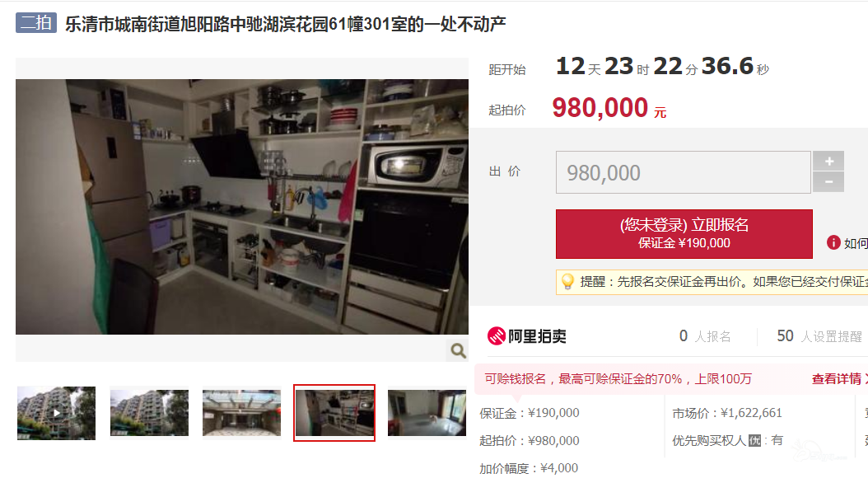
Task: Click the main kitchen photo
Action: tap(242, 207)
